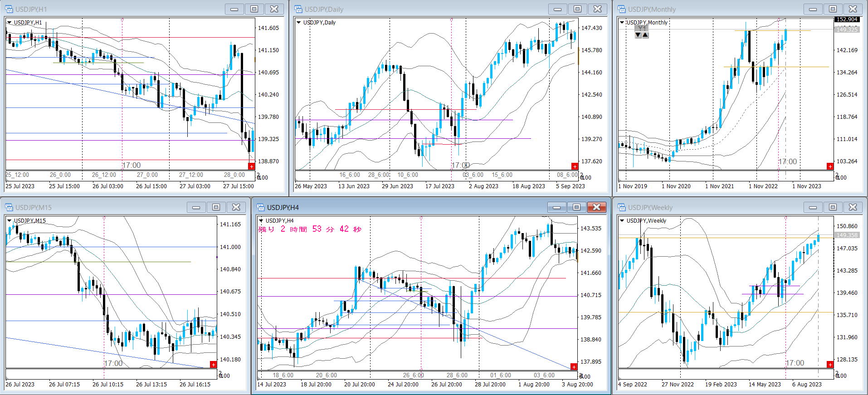The width and height of the screenshot is (868, 395).
Task: Click the red plus icon in the Weekly chart
Action: [830, 365]
